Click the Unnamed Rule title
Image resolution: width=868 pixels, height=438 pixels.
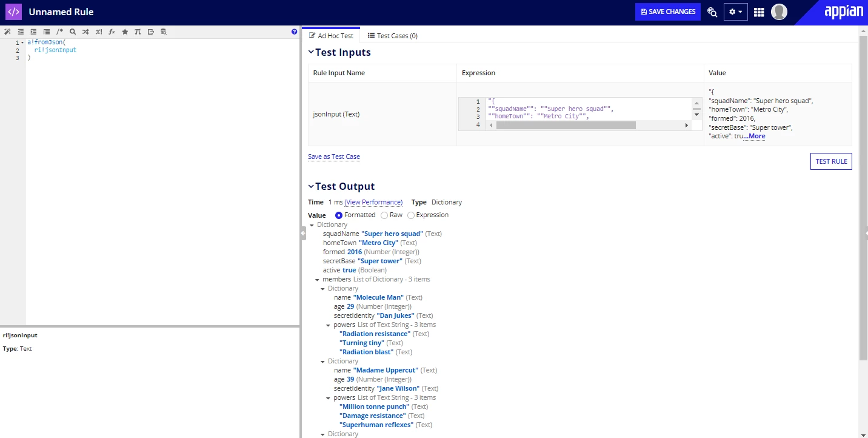61,12
